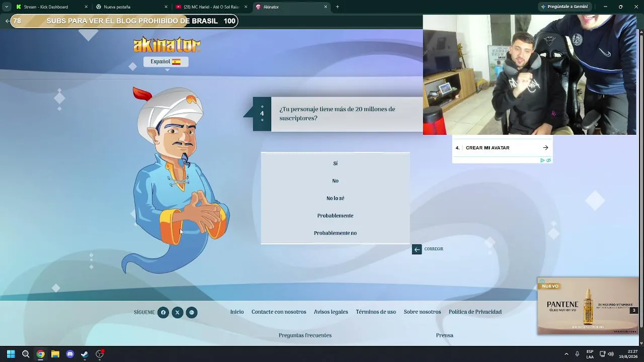Close the Akinator tab
644x362 pixels.
(x=326, y=7)
